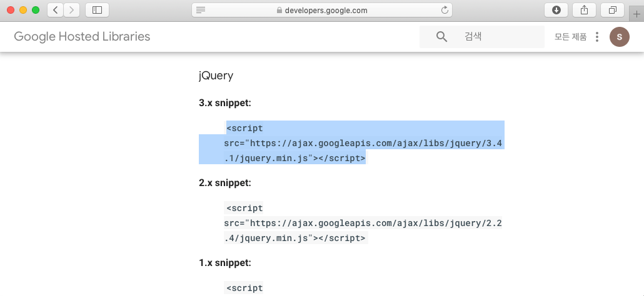Click the Google Hosted Libraries title
Image resolution: width=644 pixels, height=296 pixels.
[82, 36]
